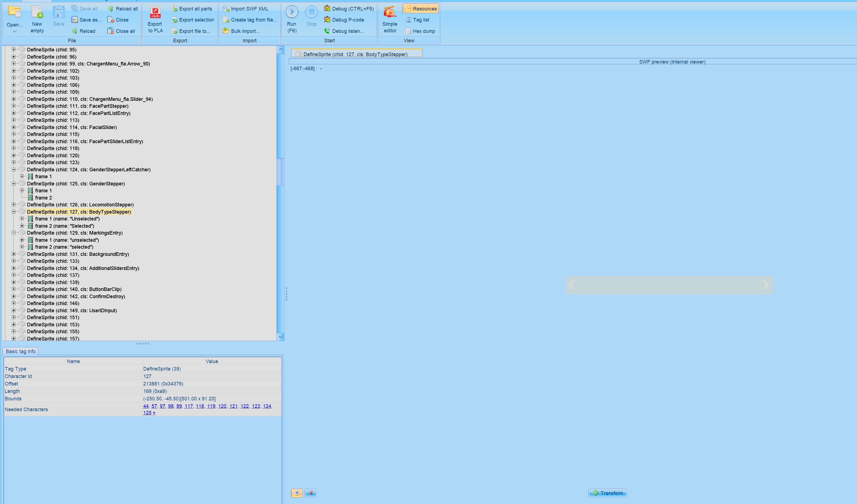Open the dropdown arrow under Open
This screenshot has width=857, height=504.
(x=15, y=32)
